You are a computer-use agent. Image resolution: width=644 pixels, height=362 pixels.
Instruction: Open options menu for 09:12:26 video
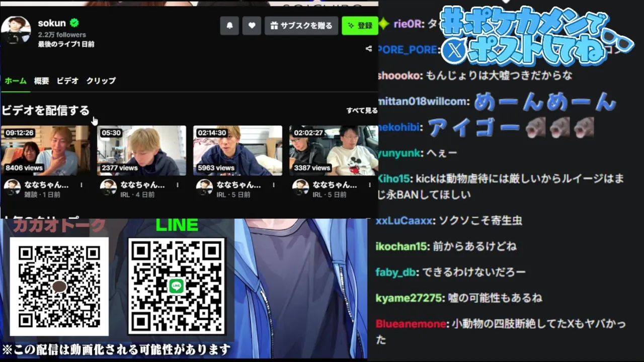click(82, 185)
